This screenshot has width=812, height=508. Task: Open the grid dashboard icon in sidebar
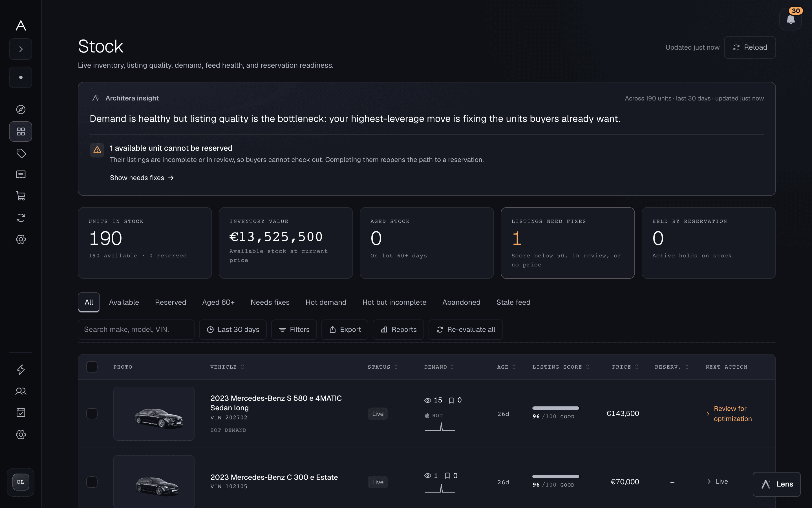pyautogui.click(x=21, y=131)
